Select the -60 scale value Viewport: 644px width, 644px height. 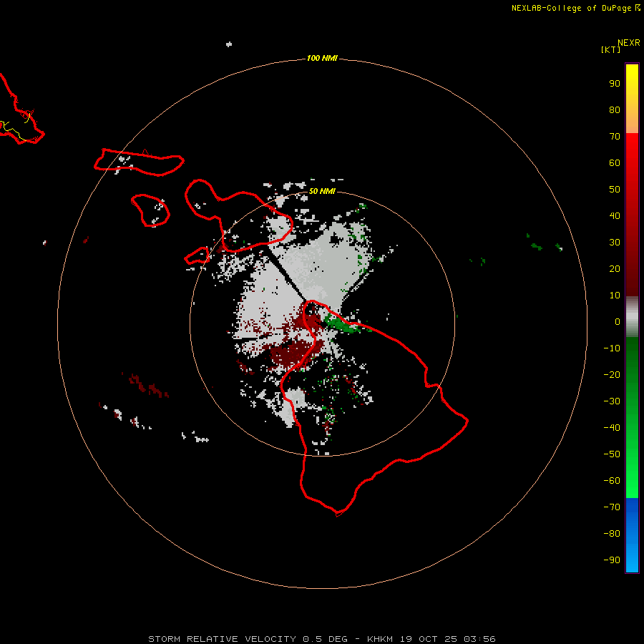[612, 481]
